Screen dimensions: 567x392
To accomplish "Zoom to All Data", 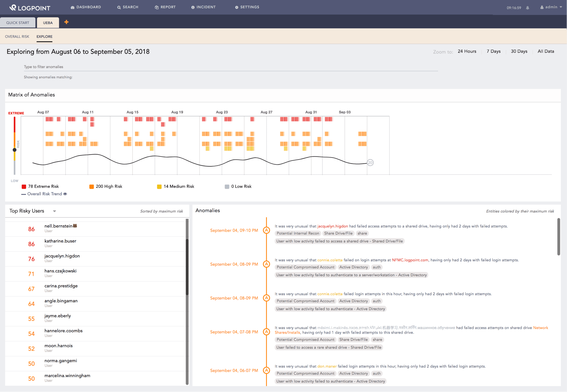I will pyautogui.click(x=546, y=51).
